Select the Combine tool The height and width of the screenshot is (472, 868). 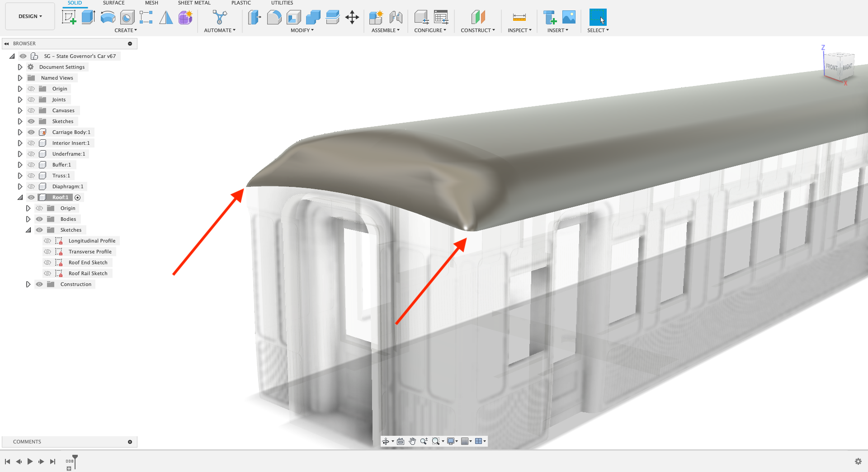point(314,17)
